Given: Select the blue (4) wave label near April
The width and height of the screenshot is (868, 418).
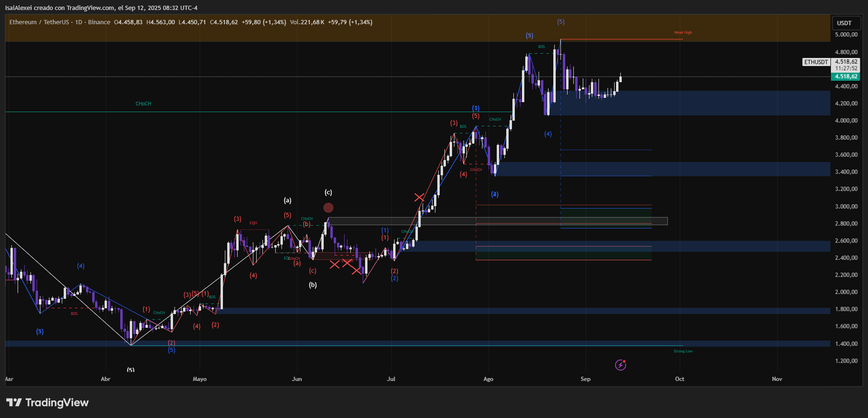Looking at the screenshot, I should pyautogui.click(x=81, y=266).
